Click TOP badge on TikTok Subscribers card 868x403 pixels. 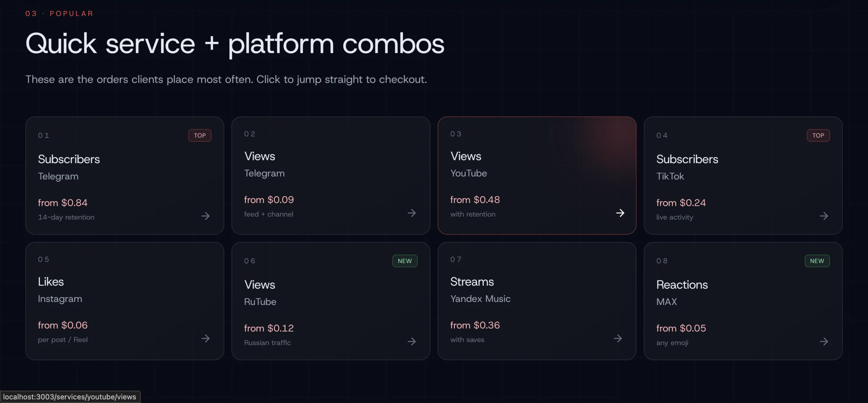tap(818, 135)
